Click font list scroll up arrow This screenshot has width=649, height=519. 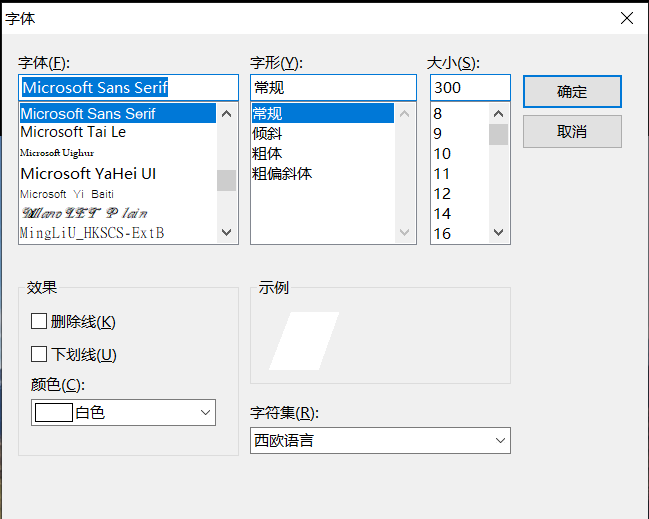226,113
